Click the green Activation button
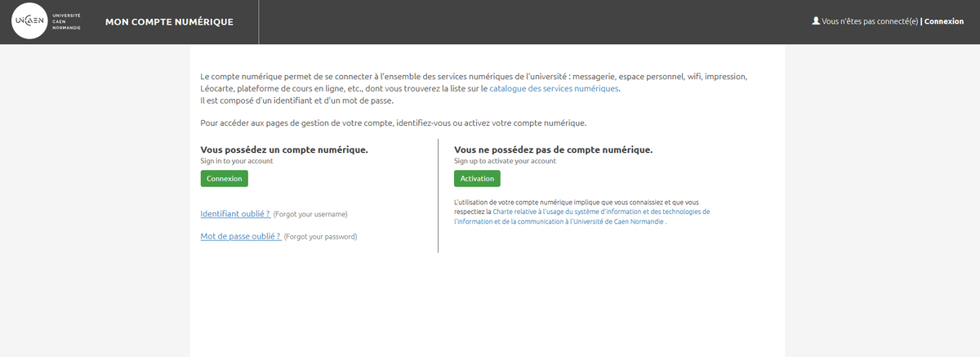This screenshot has height=357, width=980. click(477, 178)
